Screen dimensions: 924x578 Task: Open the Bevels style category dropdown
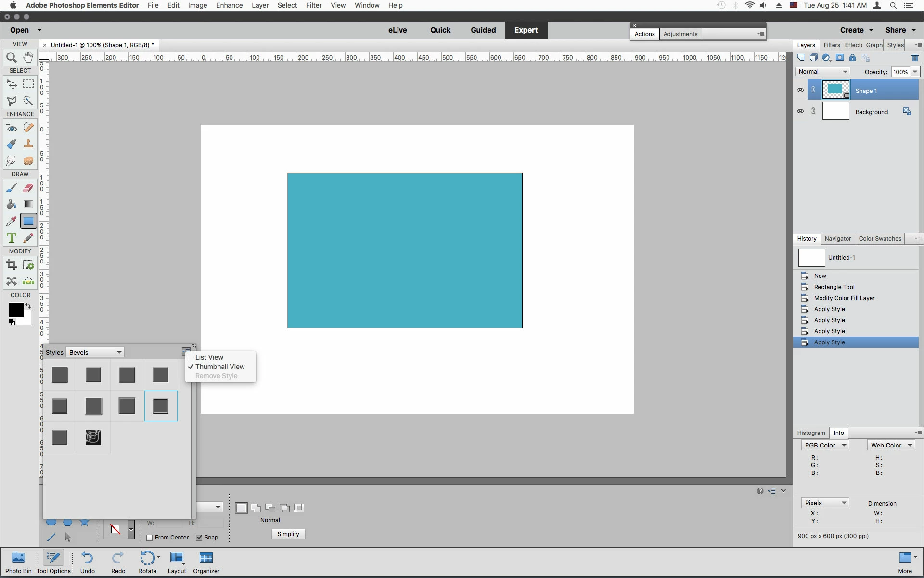point(95,352)
